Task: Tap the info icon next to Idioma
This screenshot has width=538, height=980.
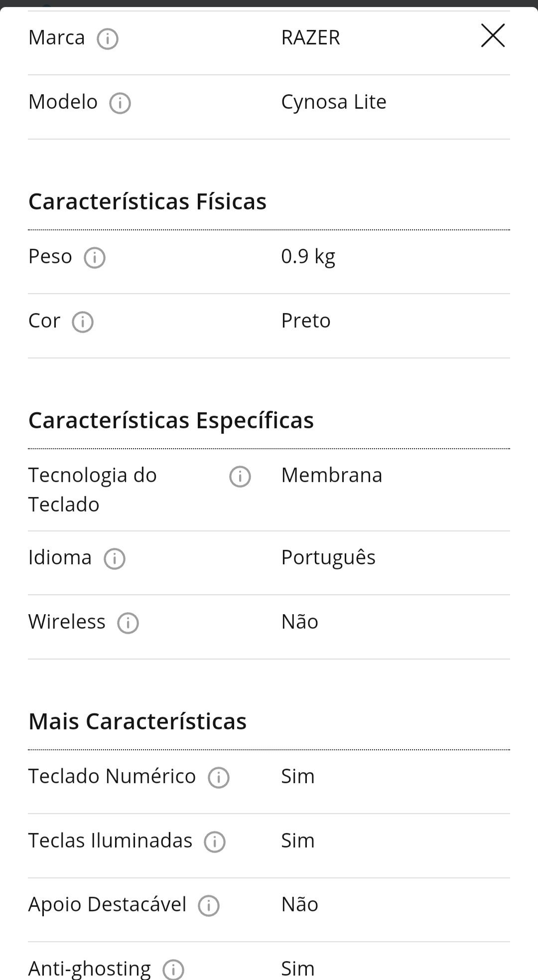Action: [115, 559]
